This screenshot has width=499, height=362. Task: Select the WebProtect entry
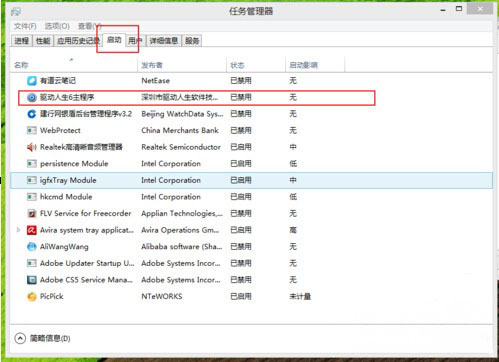pyautogui.click(x=60, y=130)
